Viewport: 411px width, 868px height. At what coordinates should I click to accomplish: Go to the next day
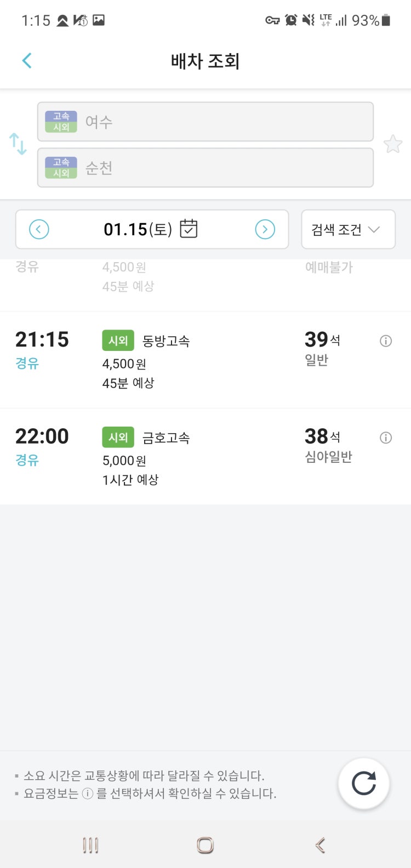[265, 229]
